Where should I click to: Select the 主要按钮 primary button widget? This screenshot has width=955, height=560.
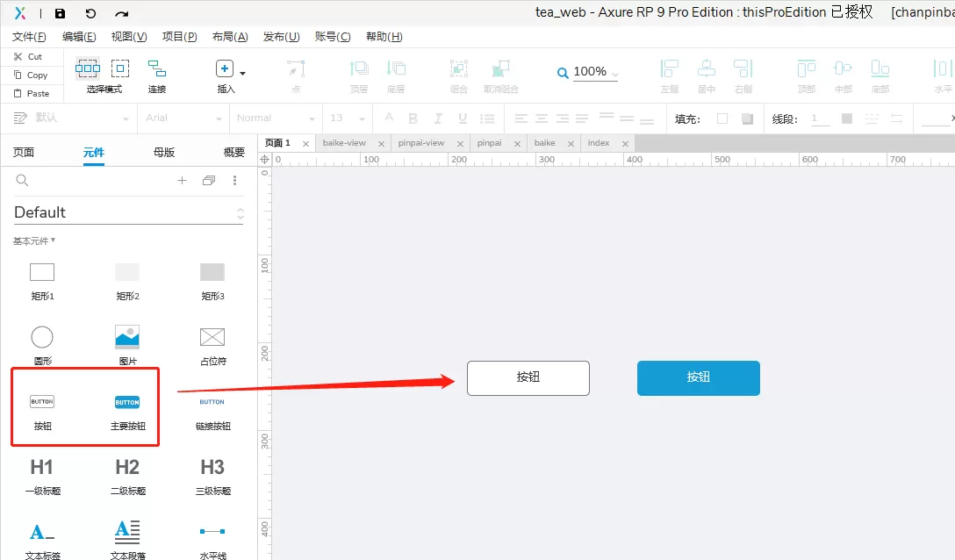tap(127, 412)
